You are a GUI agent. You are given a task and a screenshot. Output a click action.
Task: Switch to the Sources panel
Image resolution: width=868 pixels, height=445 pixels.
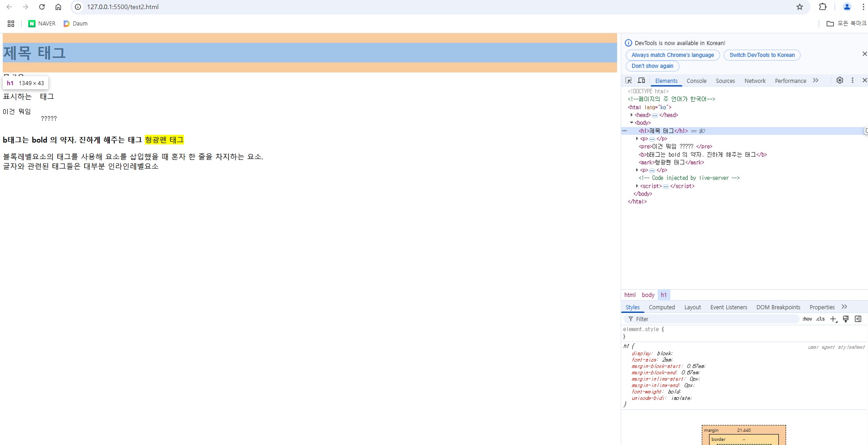[x=725, y=81]
